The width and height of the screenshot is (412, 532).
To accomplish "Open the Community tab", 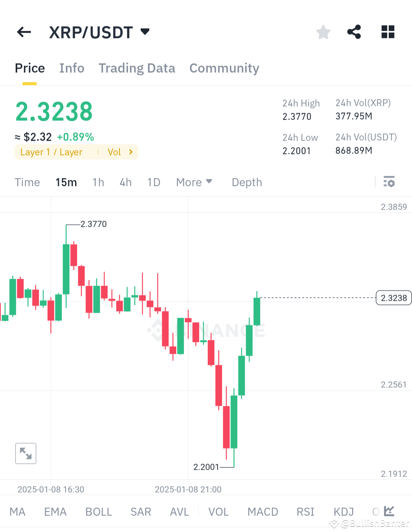I will point(224,68).
